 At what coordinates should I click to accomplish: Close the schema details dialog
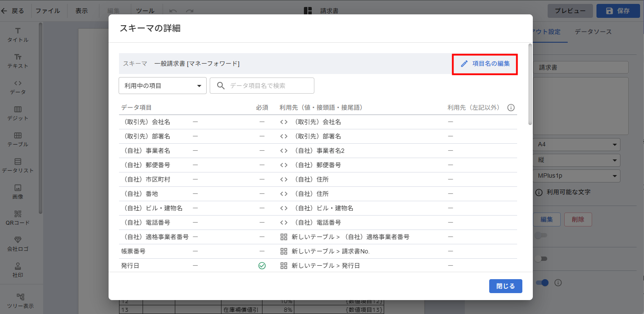(505, 286)
